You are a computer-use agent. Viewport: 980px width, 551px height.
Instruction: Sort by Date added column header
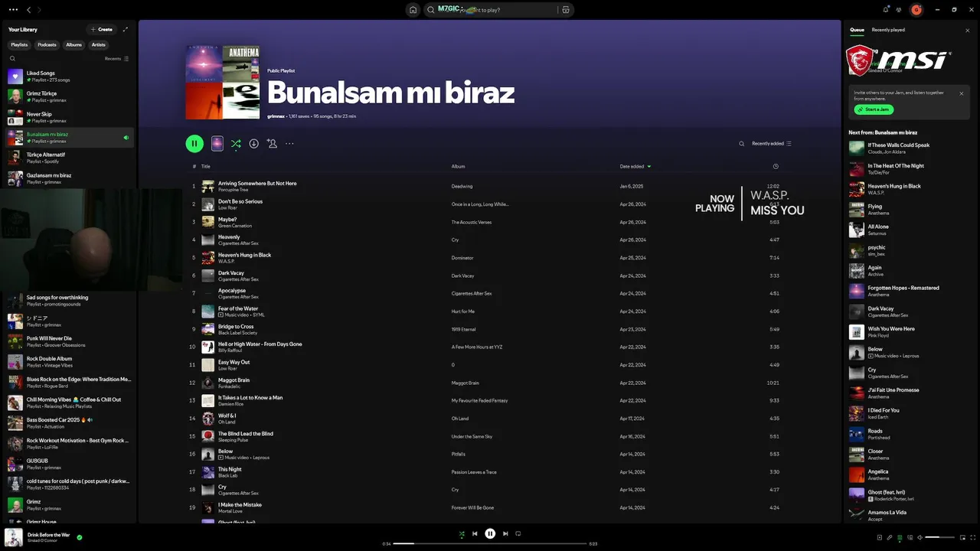tap(635, 166)
